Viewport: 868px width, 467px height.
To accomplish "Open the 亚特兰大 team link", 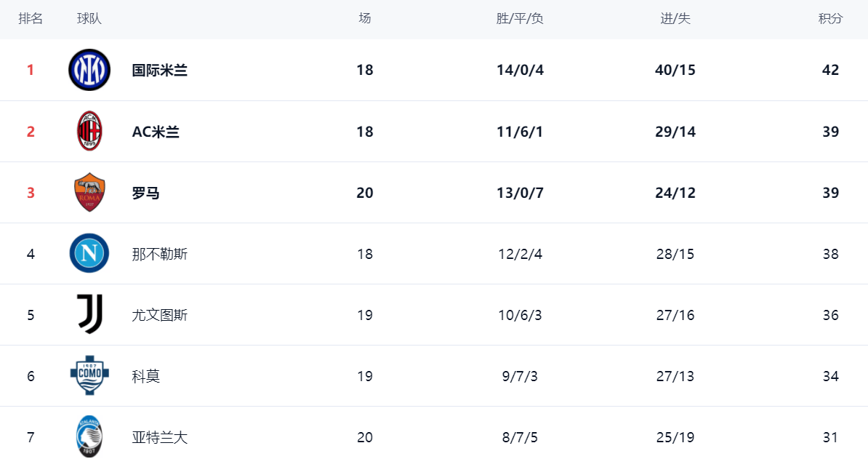I will tap(160, 438).
